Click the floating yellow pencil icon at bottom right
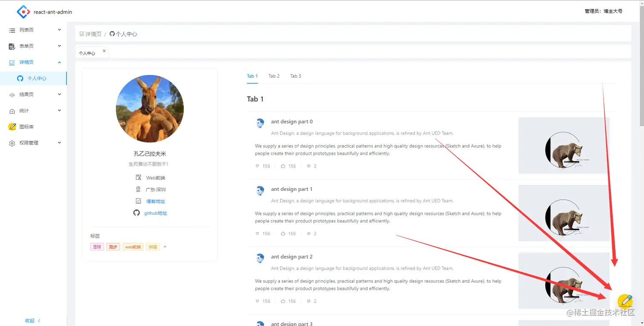The image size is (644, 326). [x=625, y=301]
